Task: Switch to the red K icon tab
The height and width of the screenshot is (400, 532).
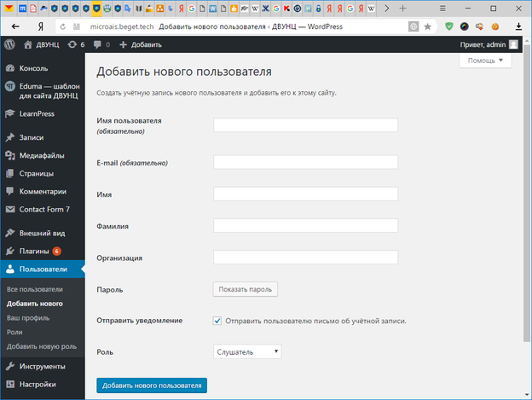Action: click(x=286, y=9)
